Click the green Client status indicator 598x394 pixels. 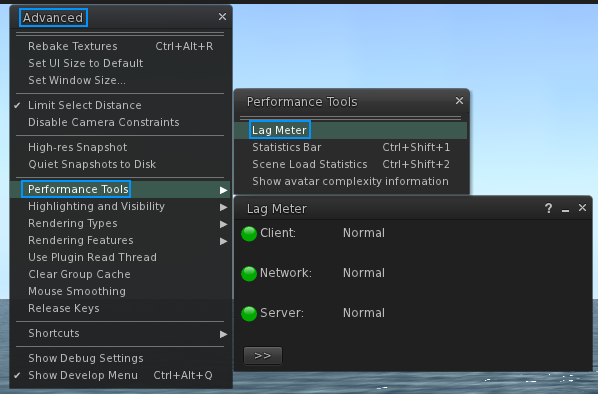[249, 233]
